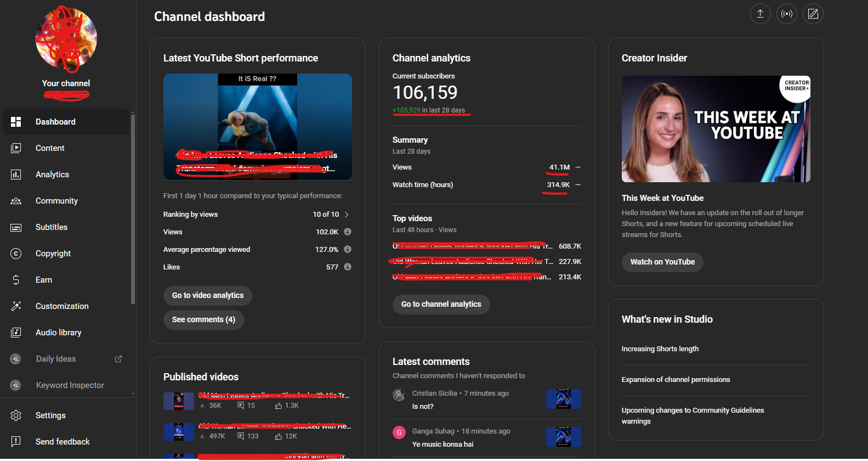Click the Analytics bar chart icon
Screen dimensions: 868x461
16,175
